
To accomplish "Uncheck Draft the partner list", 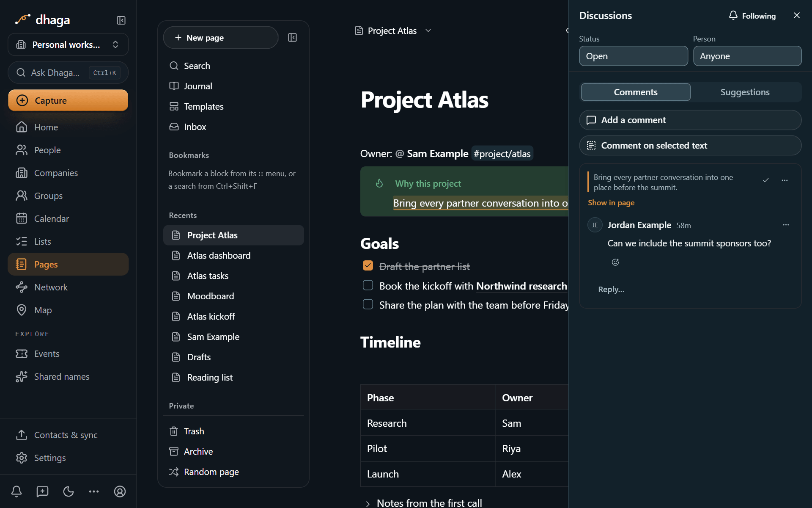I will (x=368, y=265).
